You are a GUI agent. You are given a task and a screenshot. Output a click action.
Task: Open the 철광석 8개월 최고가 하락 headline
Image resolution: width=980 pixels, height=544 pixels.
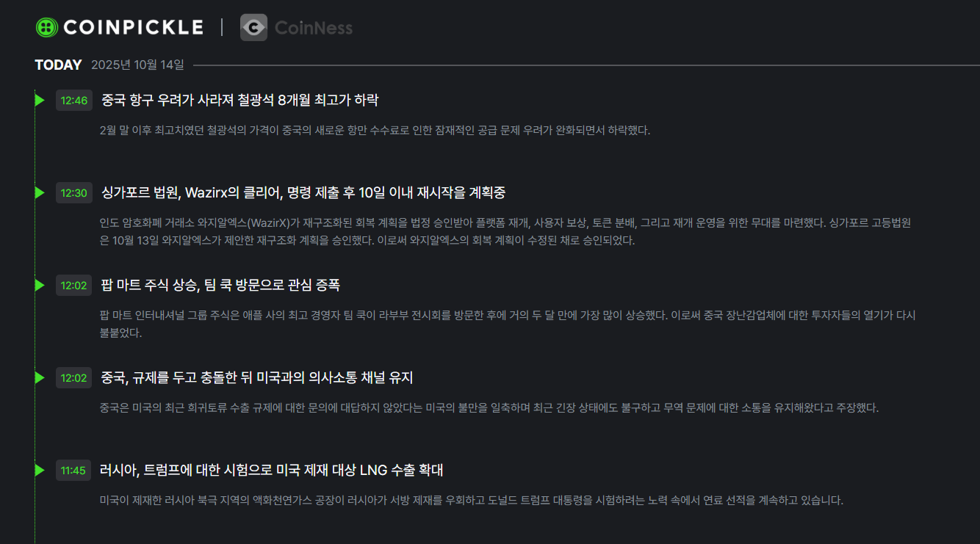pos(239,100)
